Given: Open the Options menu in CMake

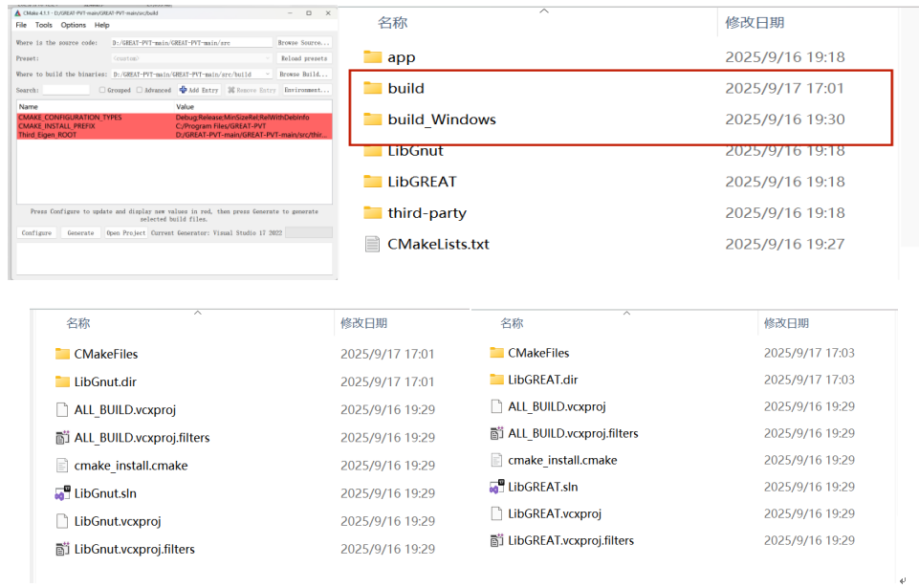Looking at the screenshot, I should pyautogui.click(x=74, y=25).
